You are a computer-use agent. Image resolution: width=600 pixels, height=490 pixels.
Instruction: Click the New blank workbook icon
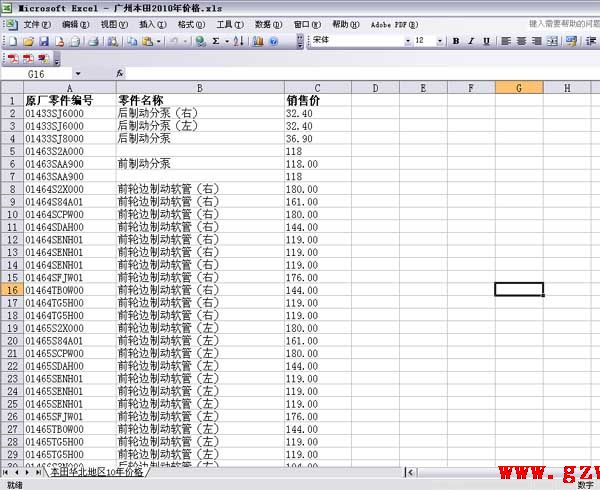coord(13,41)
